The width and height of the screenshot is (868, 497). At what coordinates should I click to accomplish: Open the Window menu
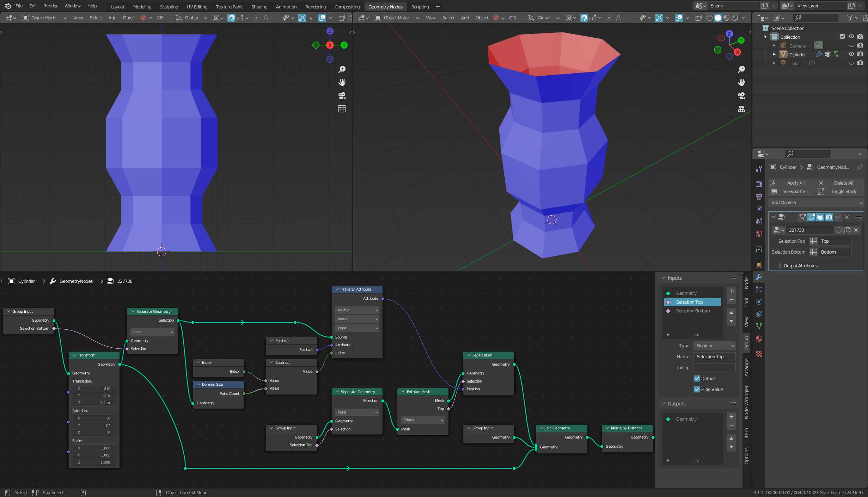tap(72, 6)
